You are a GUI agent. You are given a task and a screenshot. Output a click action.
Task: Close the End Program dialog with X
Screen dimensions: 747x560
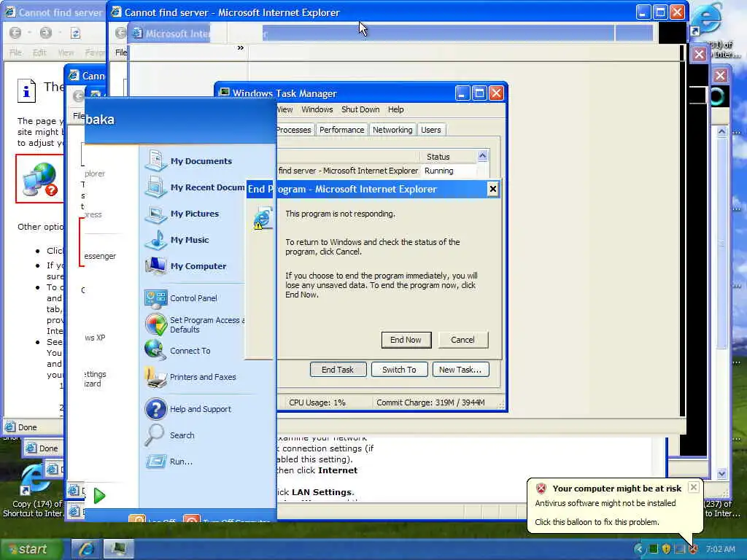pyautogui.click(x=492, y=189)
